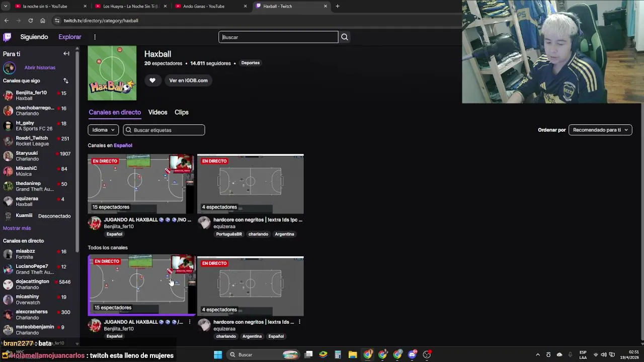The height and width of the screenshot is (362, 644).
Task: Go back in the browser
Action: (7, 21)
